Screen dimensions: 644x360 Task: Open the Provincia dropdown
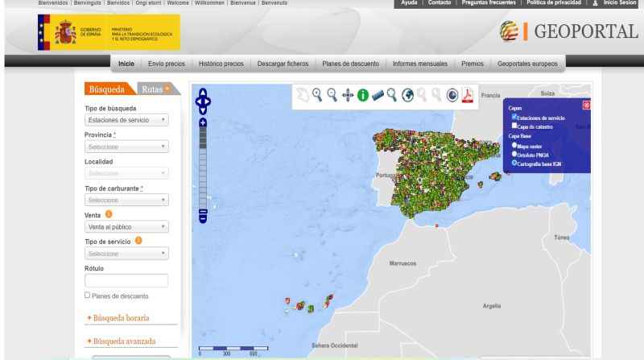pyautogui.click(x=126, y=147)
